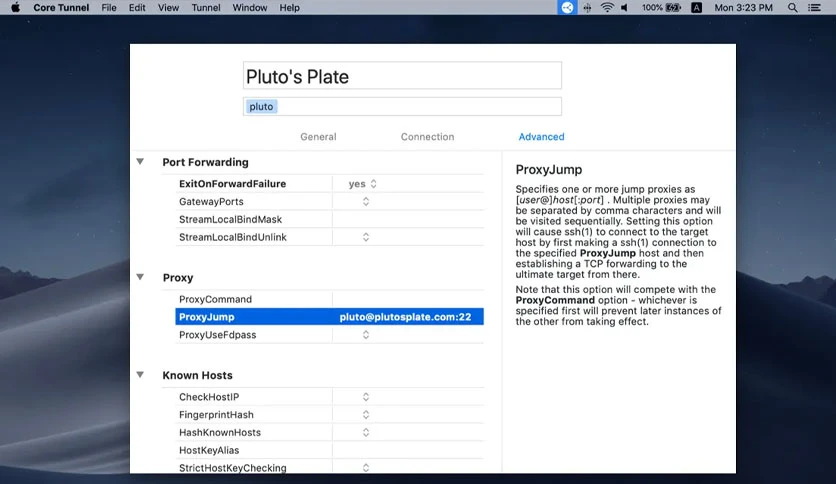Click the volume speaker icon in menu bar
This screenshot has width=836, height=484.
(624, 7)
